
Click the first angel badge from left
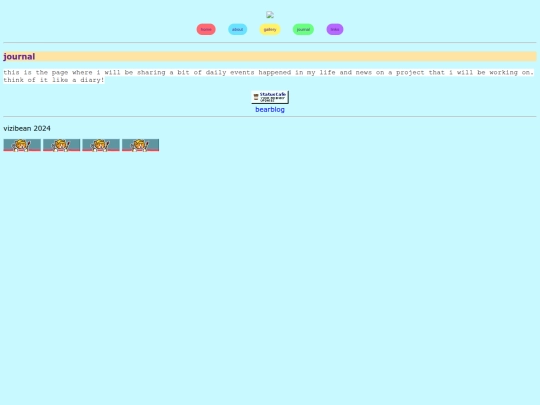coord(22,145)
